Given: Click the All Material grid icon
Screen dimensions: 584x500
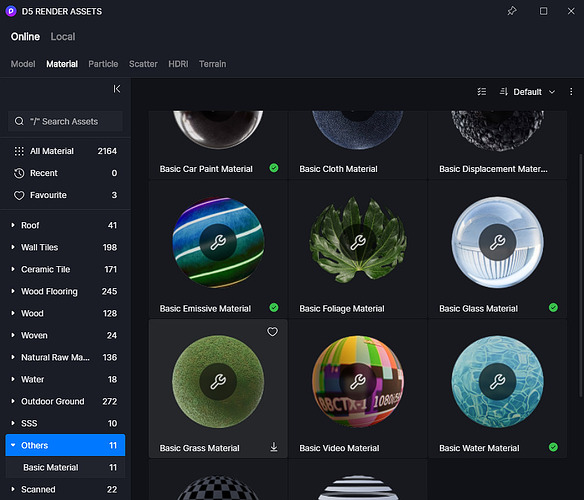Looking at the screenshot, I should point(19,151).
